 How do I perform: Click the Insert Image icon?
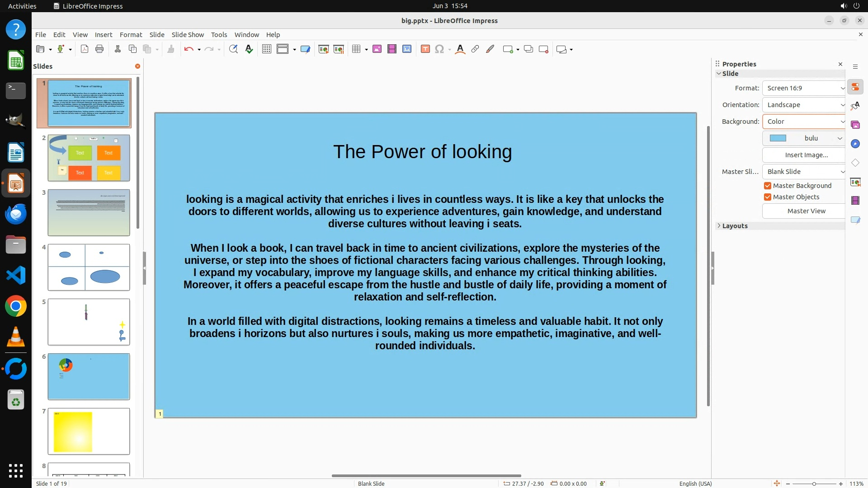click(377, 49)
